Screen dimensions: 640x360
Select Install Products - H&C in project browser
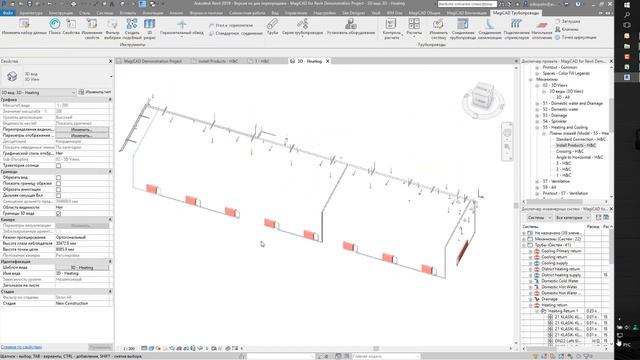(x=576, y=145)
